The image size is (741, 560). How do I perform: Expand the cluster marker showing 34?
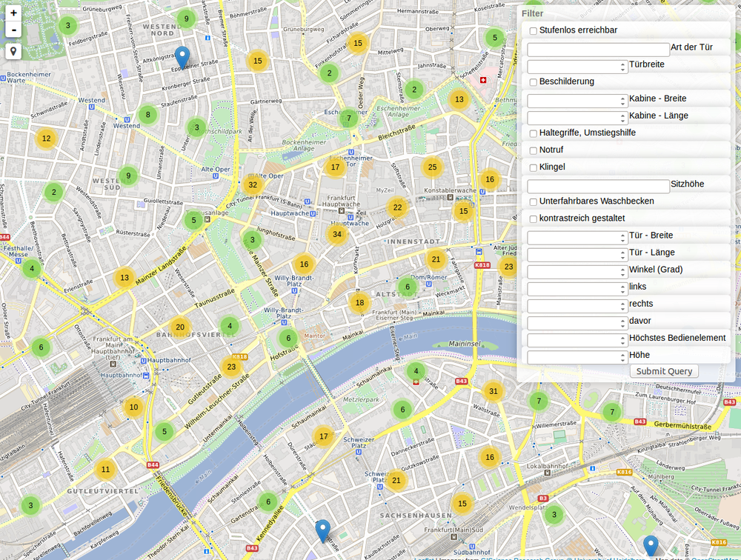coord(337,234)
